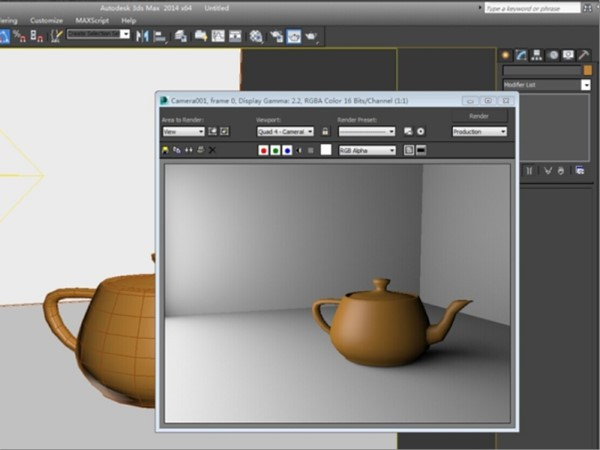The image size is (600, 450).
Task: Open Material Editor from main toolbar
Action: coord(255,36)
